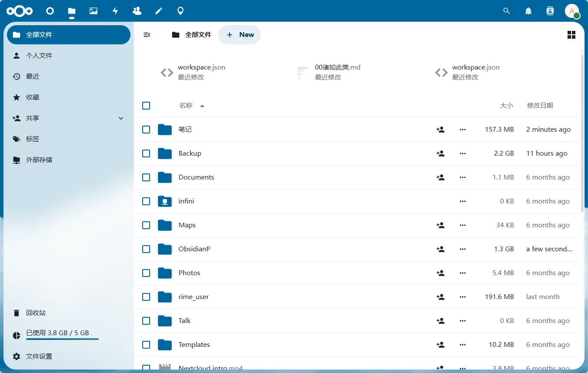The height and width of the screenshot is (373, 588).
Task: Toggle the navigation sidebar collapse button
Action: pos(147,35)
